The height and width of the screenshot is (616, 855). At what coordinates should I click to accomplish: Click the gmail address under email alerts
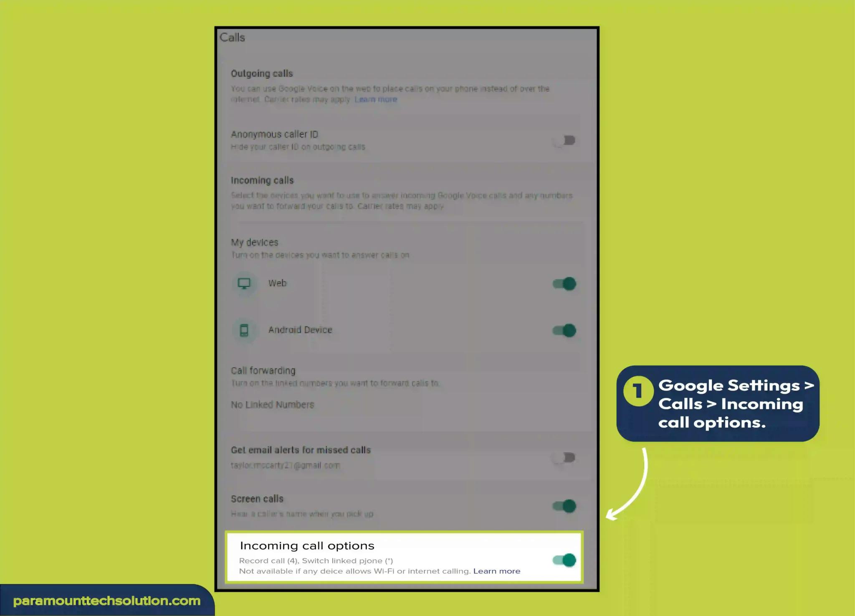286,465
